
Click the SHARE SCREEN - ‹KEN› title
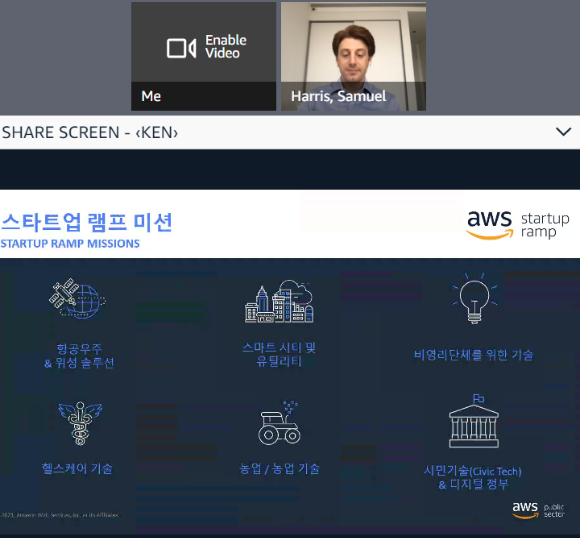click(90, 132)
